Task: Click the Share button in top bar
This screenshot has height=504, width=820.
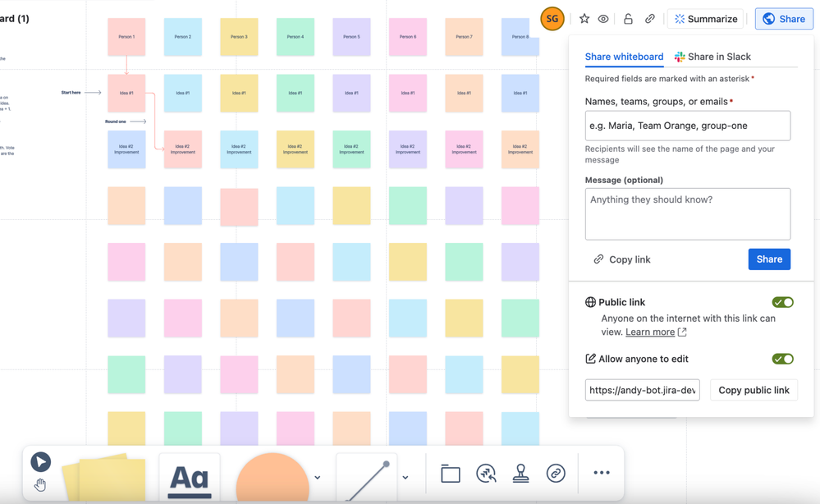Action: (x=784, y=19)
